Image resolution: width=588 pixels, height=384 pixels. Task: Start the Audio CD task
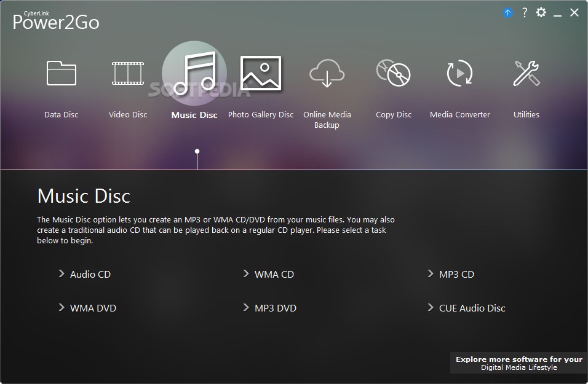(x=90, y=274)
